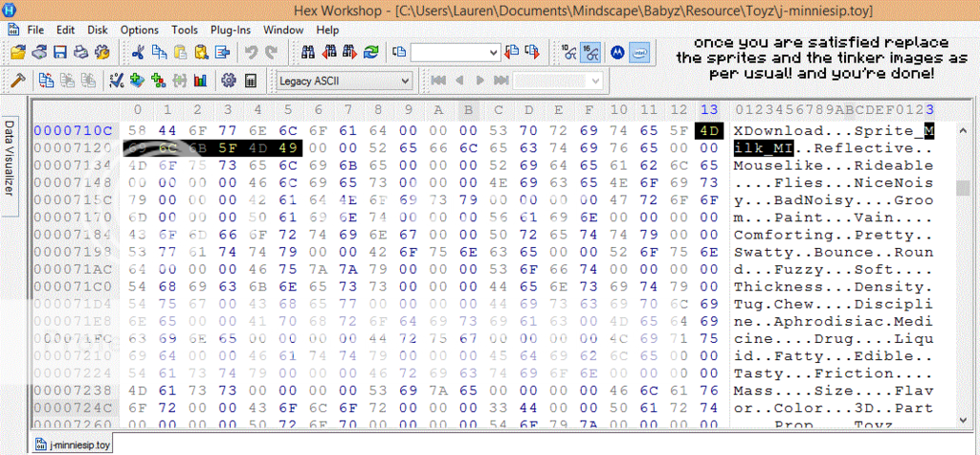
Task: Open the Options menu
Action: tap(140, 30)
